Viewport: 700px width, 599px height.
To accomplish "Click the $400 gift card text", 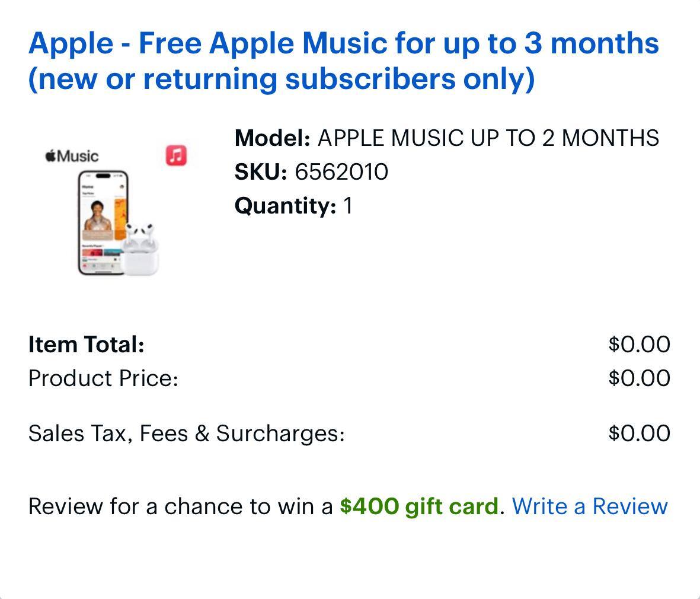I will click(x=418, y=506).
